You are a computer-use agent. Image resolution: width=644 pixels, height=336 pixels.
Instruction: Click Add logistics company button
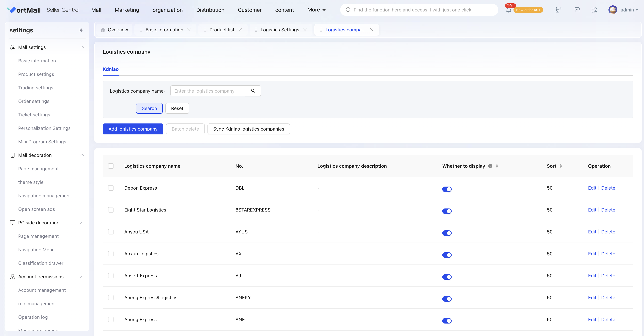133,129
